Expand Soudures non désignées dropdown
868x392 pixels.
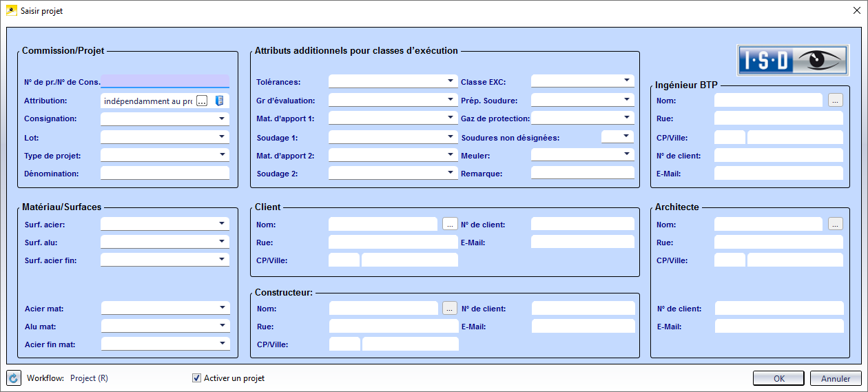point(627,136)
